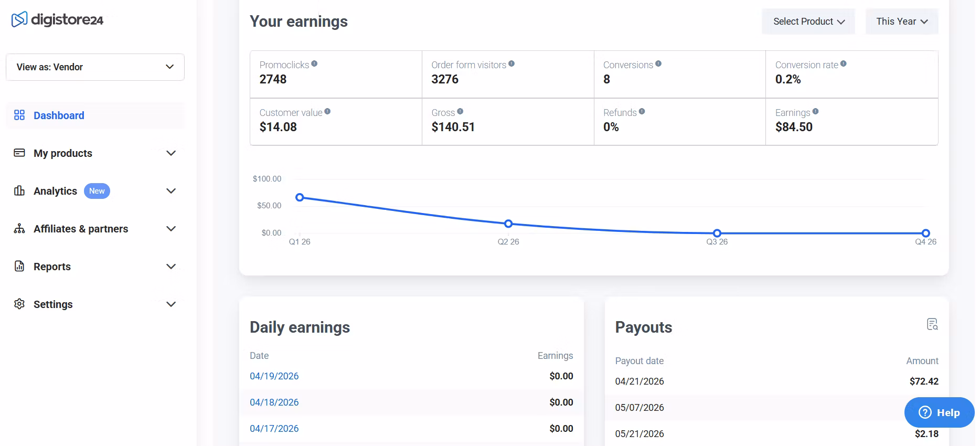The width and height of the screenshot is (980, 446).
Task: Click the Help button
Action: tap(939, 412)
